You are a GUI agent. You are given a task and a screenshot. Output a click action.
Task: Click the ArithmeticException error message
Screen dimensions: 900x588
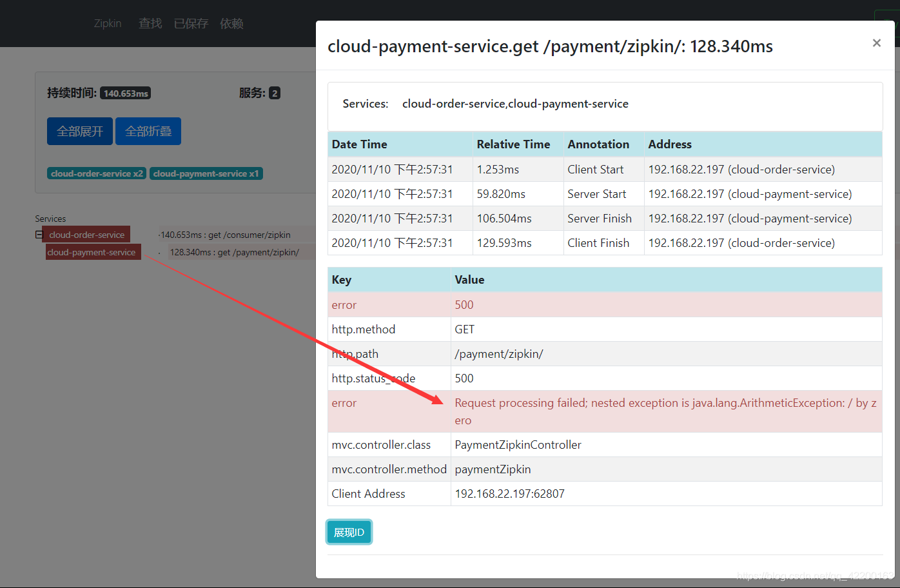click(667, 411)
